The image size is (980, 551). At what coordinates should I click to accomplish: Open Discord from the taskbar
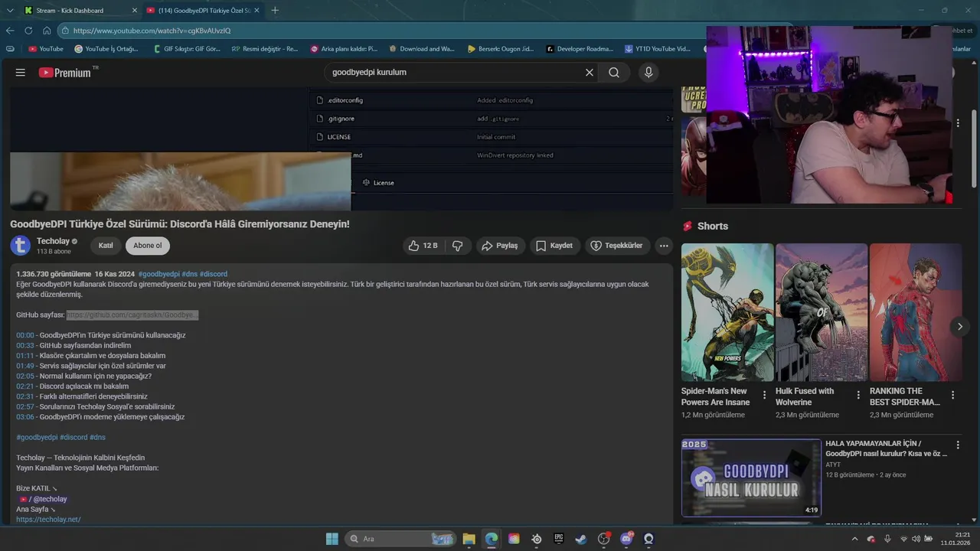pos(626,539)
